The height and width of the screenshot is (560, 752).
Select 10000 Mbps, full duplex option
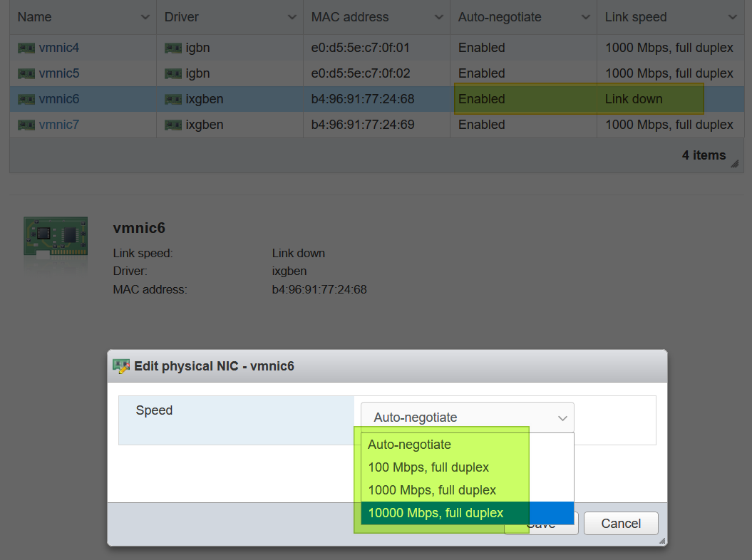pos(436,513)
